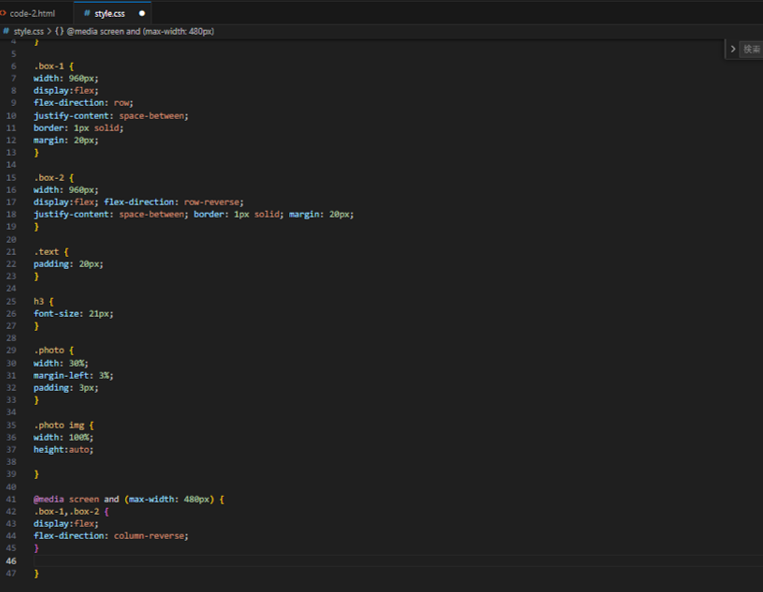Click the '.photo img' selector on line 35
Image resolution: width=763 pixels, height=592 pixels.
59,425
